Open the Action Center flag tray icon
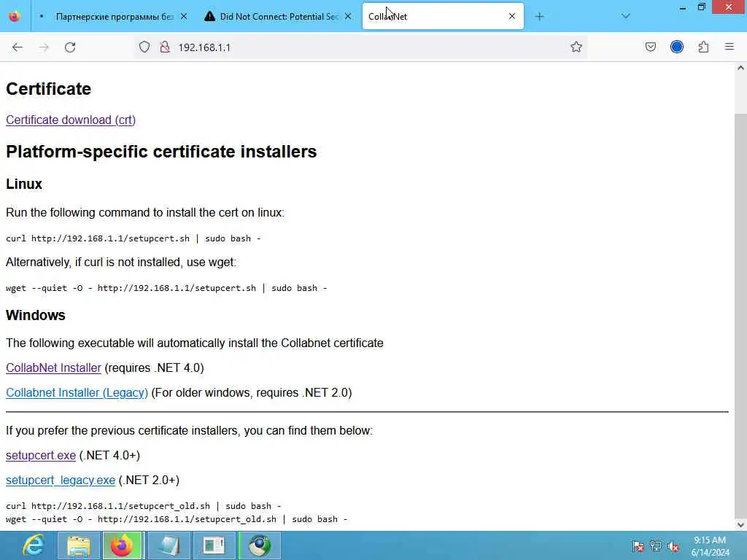The height and width of the screenshot is (560, 747). tap(638, 546)
